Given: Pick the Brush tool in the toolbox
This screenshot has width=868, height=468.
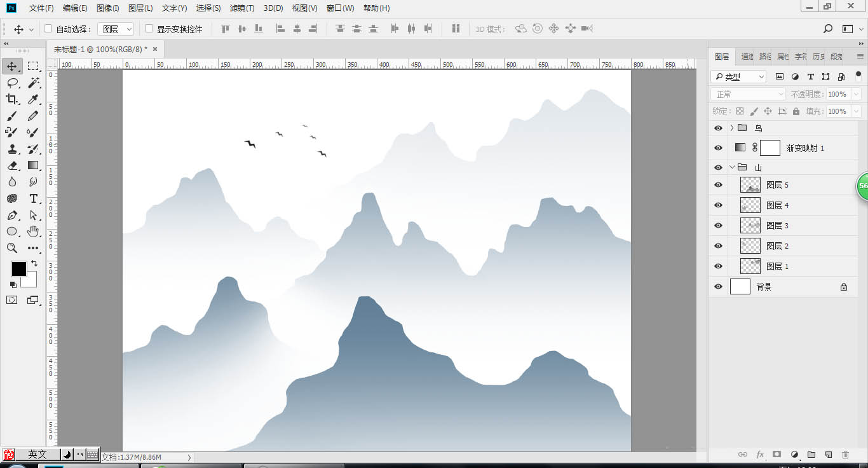Looking at the screenshot, I should [12, 116].
